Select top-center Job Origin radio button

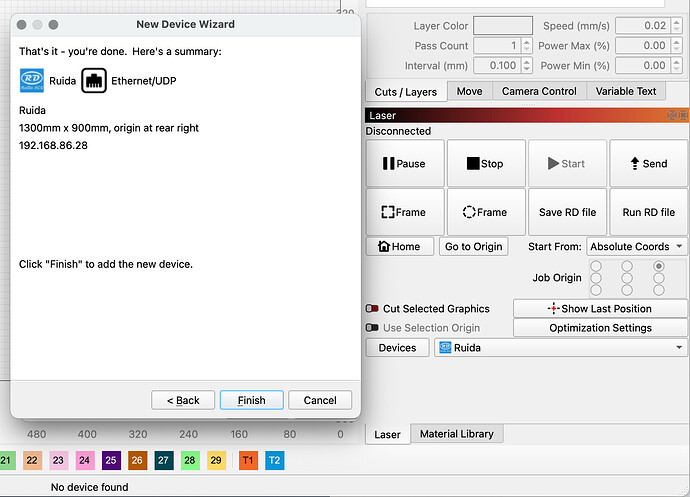627,266
